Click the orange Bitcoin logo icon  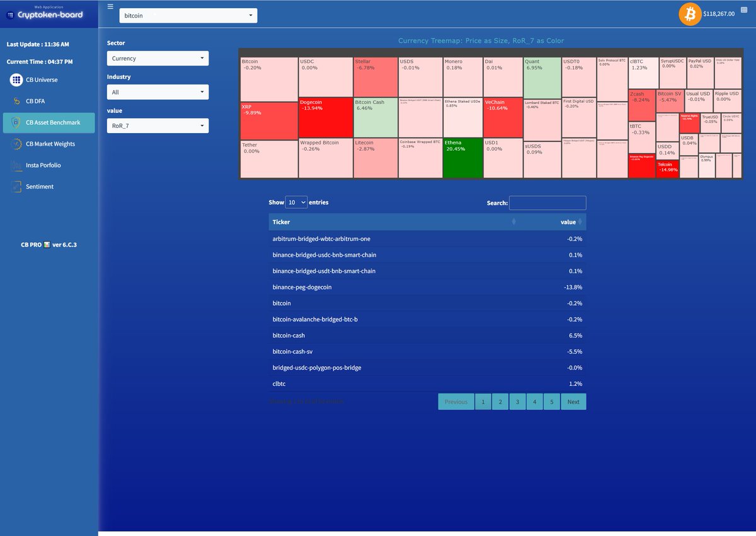(690, 14)
